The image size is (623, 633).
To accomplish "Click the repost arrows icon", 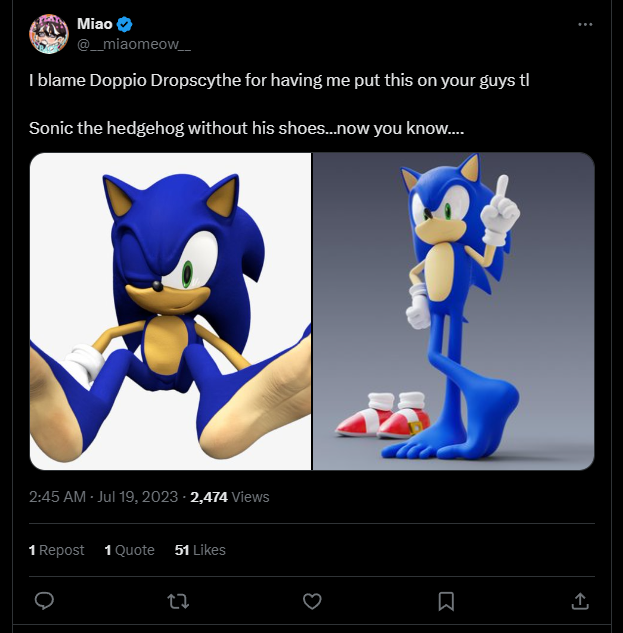I will [x=177, y=601].
